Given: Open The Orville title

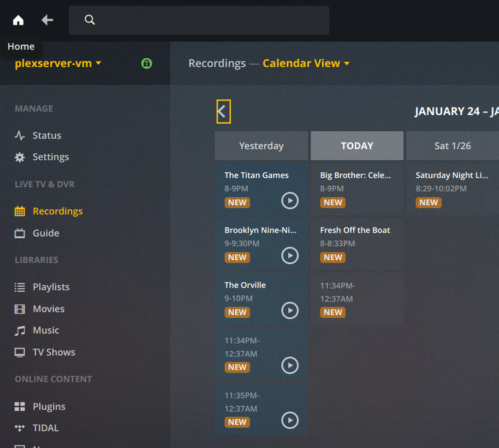Looking at the screenshot, I should click(x=245, y=285).
